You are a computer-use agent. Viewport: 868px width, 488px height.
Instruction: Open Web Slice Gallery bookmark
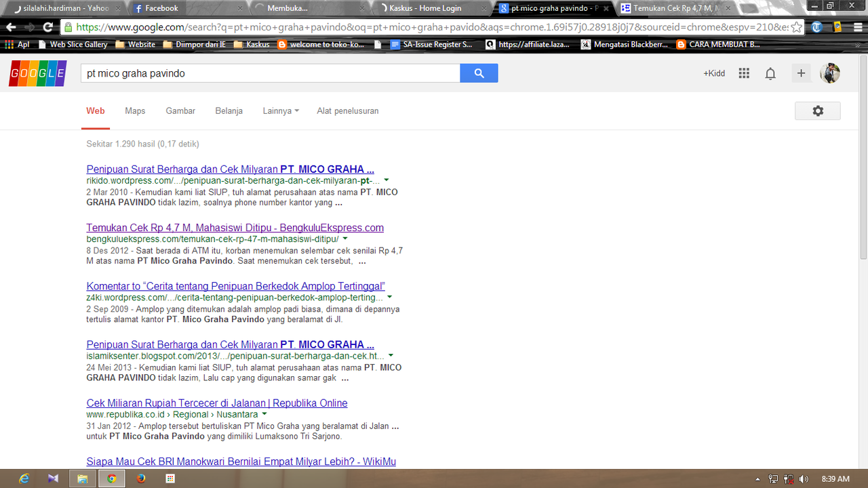(x=73, y=45)
